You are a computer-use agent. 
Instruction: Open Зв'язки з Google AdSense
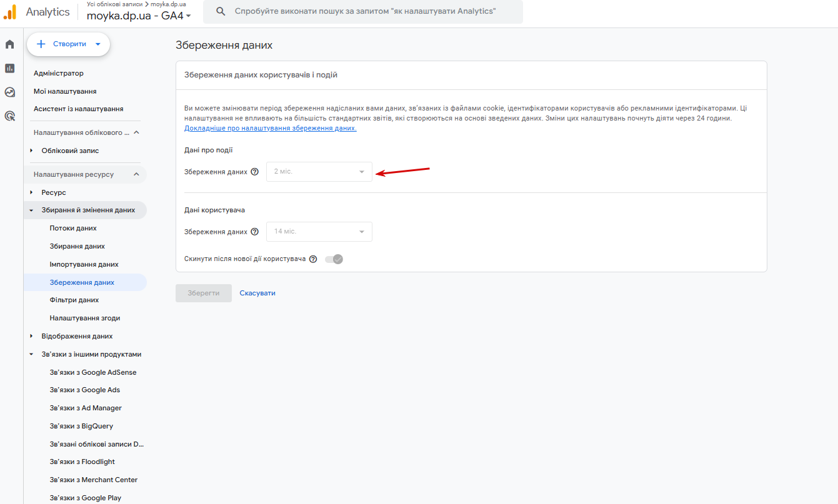[93, 372]
